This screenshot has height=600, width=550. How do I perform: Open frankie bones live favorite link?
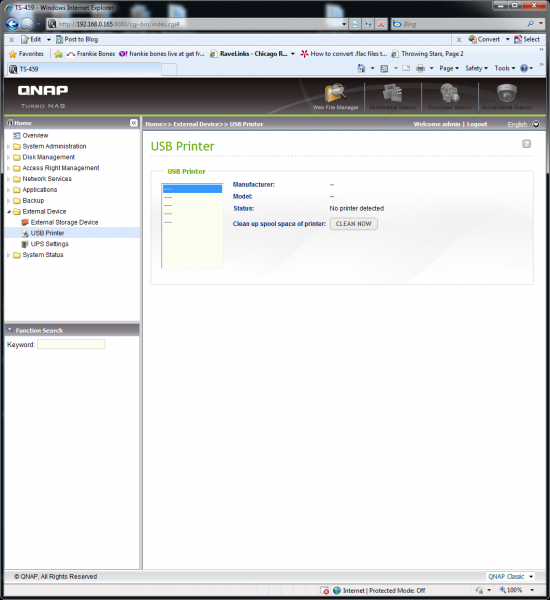pos(162,54)
